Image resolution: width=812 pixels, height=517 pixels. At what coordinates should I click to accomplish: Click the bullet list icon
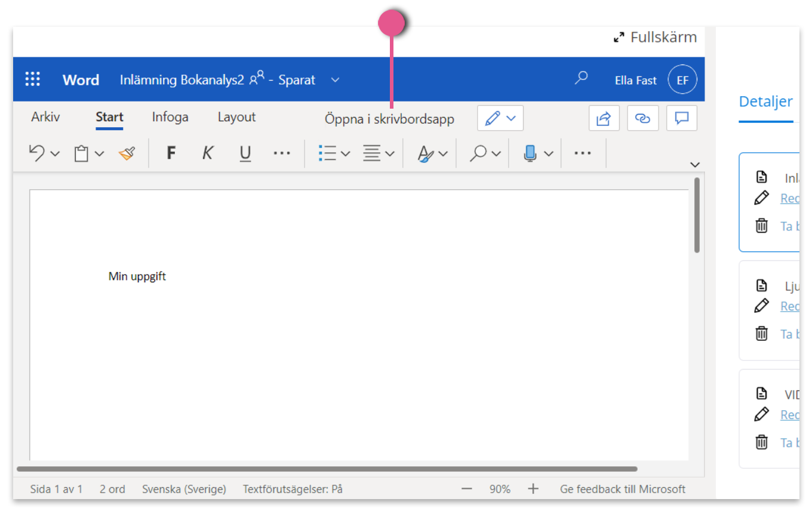click(x=327, y=153)
